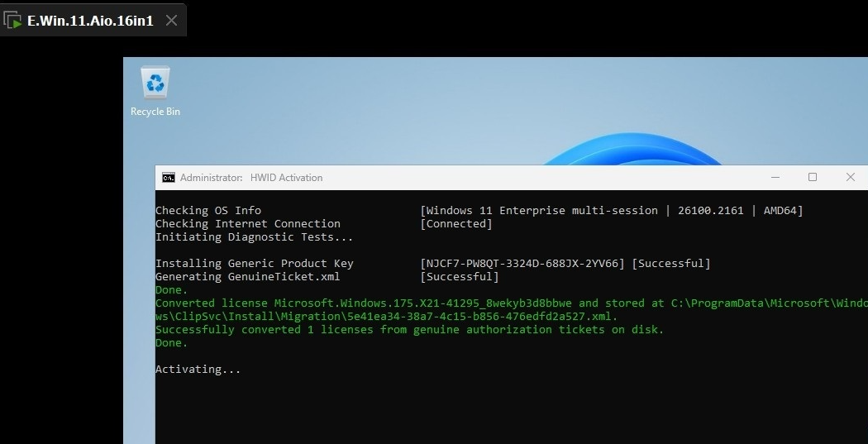Click the Recycle Bin label text

pyautogui.click(x=155, y=112)
